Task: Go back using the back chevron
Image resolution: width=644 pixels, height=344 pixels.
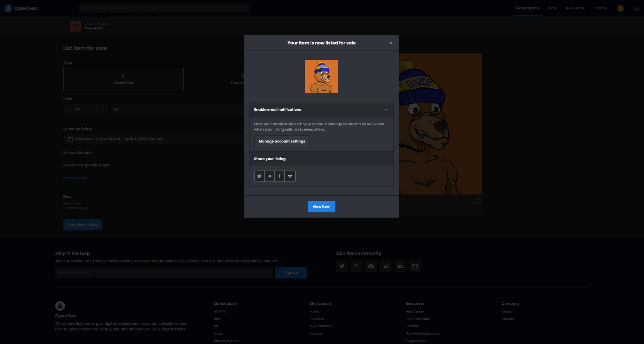Action: 66,26
